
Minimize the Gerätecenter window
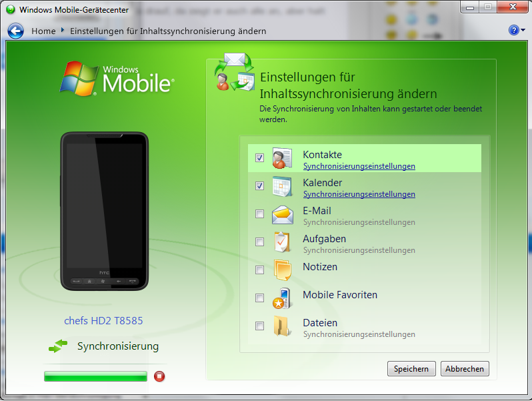[x=470, y=7]
